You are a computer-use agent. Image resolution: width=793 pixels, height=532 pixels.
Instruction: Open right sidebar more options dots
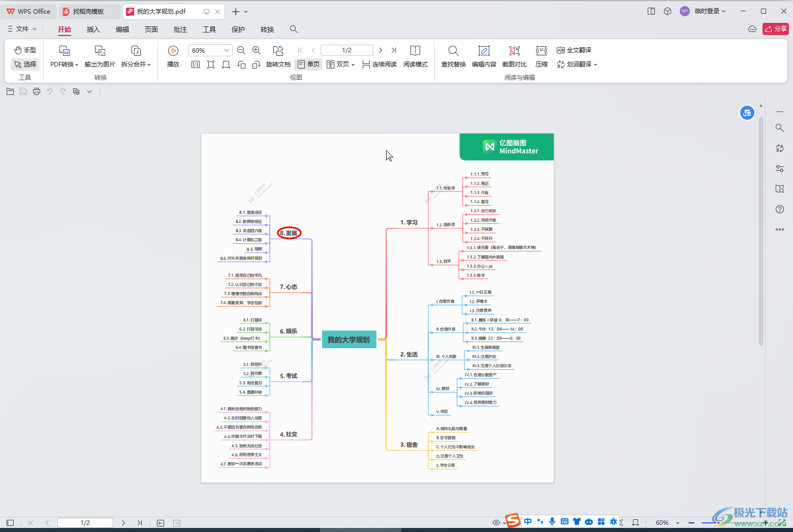coord(780,229)
